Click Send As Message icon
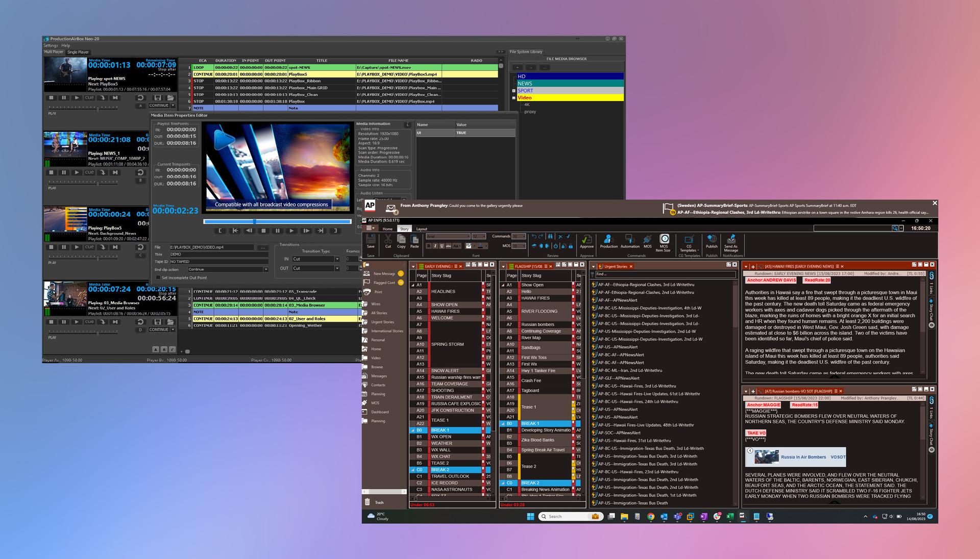Image resolution: width=980 pixels, height=559 pixels. coord(731,240)
